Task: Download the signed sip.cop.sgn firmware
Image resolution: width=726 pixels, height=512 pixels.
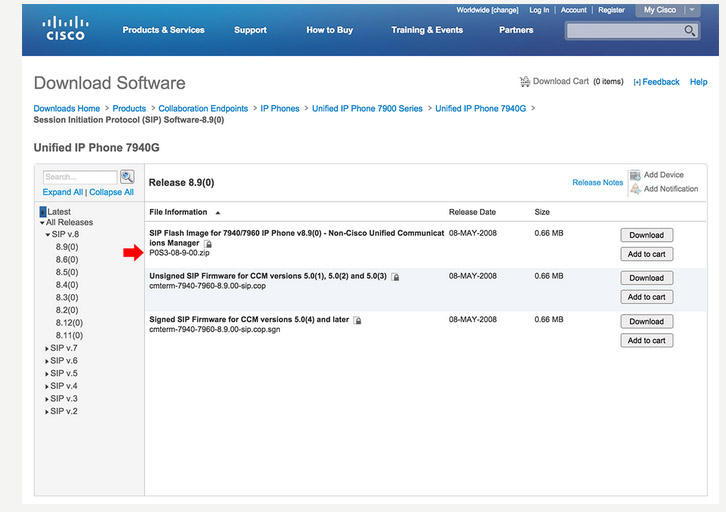Action: click(x=646, y=322)
